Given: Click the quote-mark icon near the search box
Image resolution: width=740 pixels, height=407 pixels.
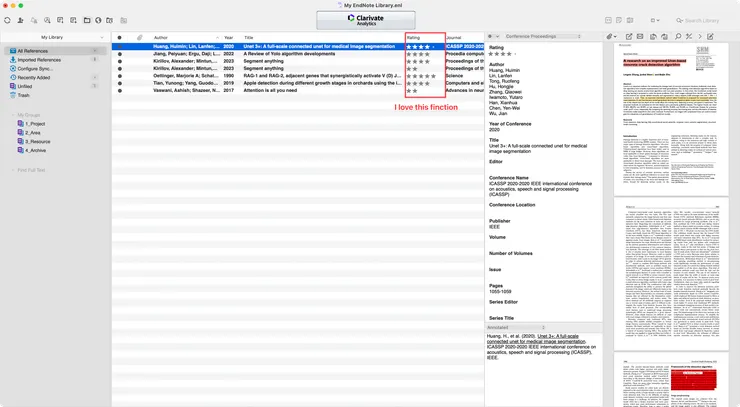Looking at the screenshot, I should click(608, 20).
